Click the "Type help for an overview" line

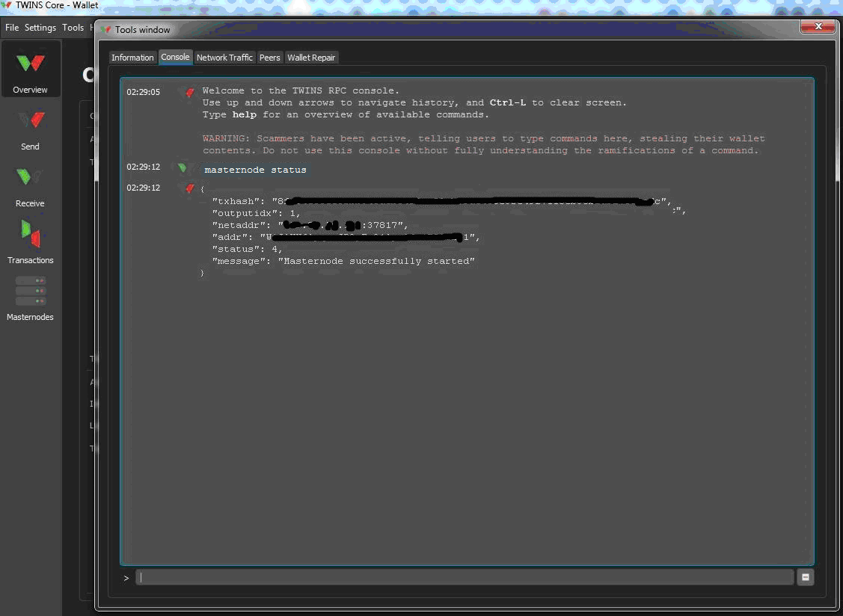point(346,114)
